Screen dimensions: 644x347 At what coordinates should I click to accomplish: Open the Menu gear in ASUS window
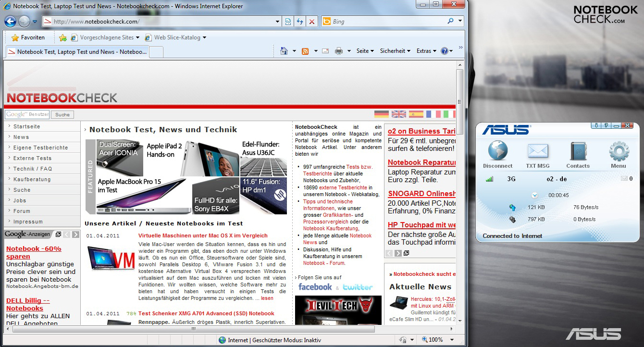619,155
